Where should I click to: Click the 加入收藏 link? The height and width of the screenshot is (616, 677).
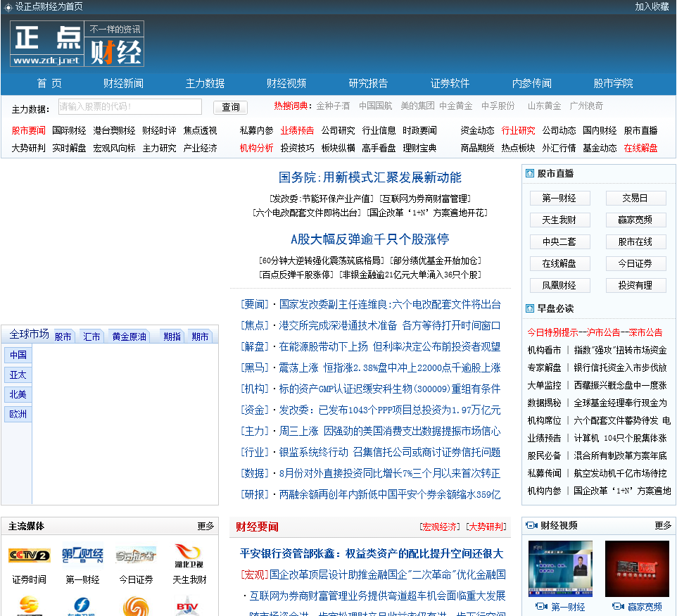pyautogui.click(x=652, y=7)
